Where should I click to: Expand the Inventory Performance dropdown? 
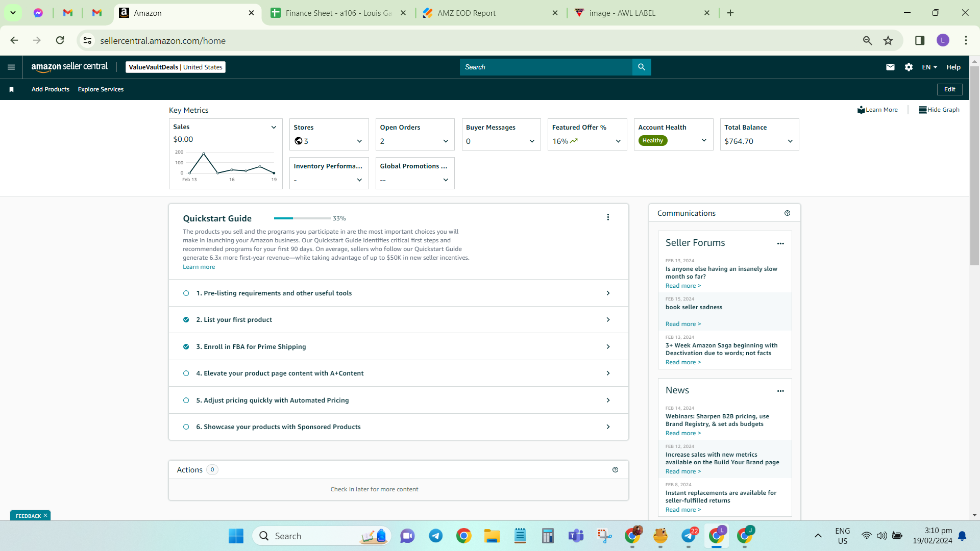click(x=359, y=180)
